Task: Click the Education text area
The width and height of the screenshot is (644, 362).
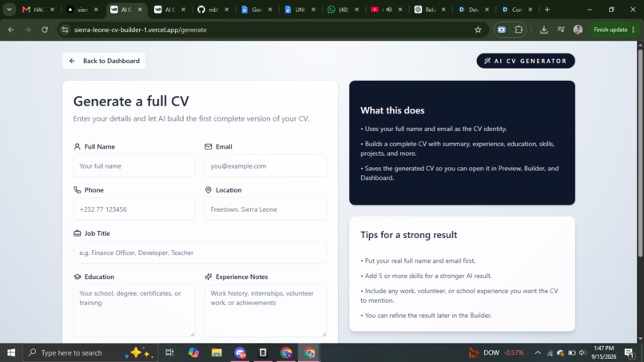Action: 134,311
